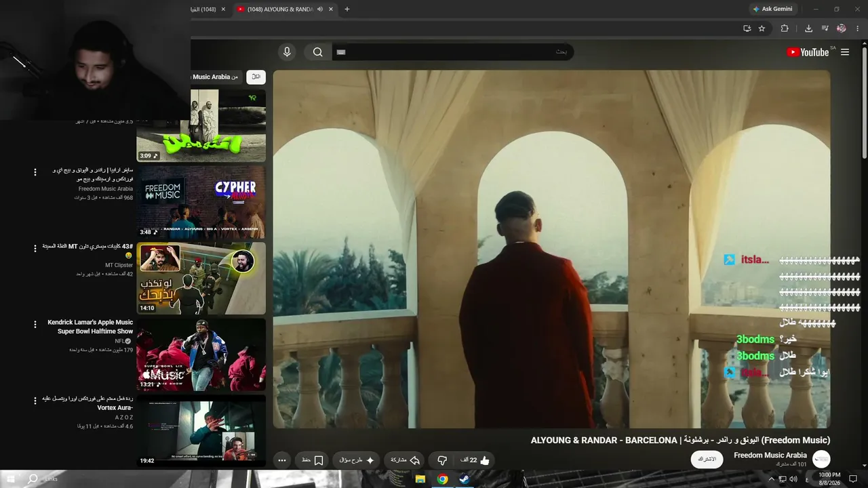Open File Explorer from the taskbar
This screenshot has height=488, width=868.
click(x=420, y=479)
